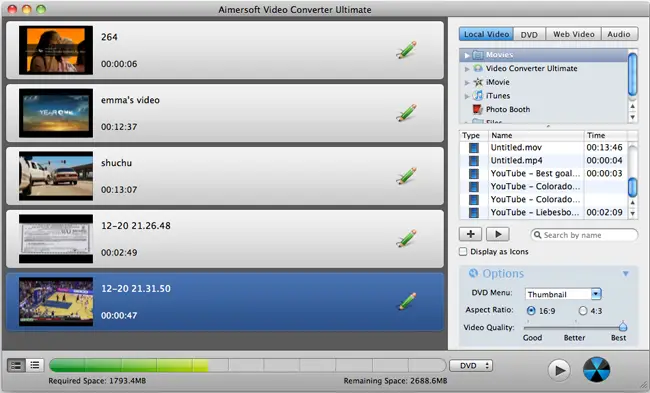Open the Audio tab
Screen dimensions: 650x393
click(x=619, y=34)
